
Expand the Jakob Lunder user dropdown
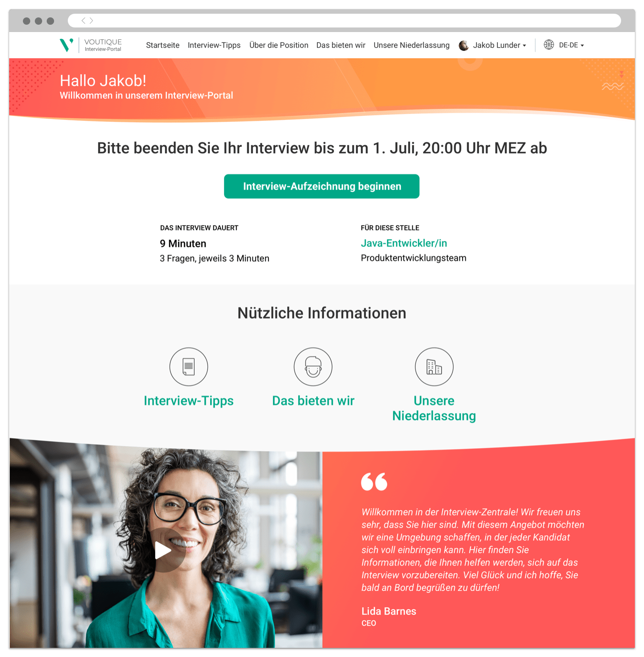pyautogui.click(x=524, y=46)
